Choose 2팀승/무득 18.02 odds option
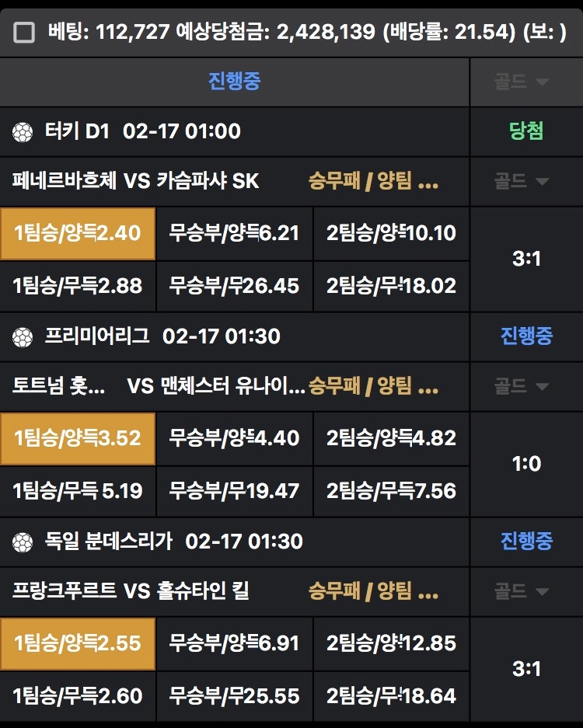The image size is (583, 728). point(391,285)
